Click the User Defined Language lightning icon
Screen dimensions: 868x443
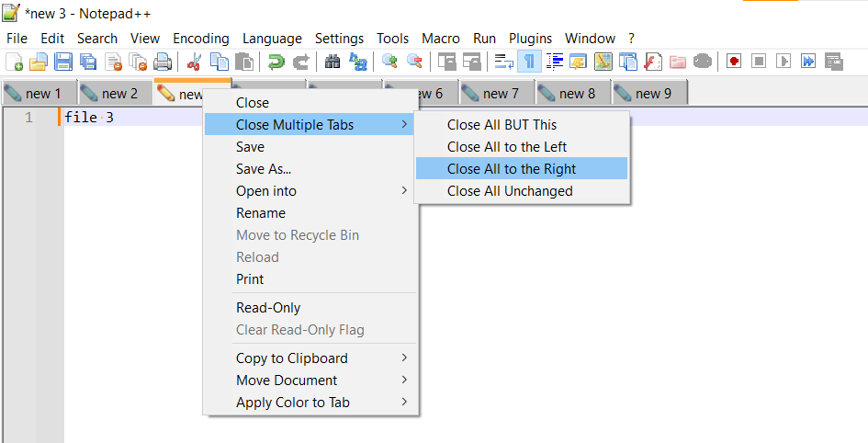tap(579, 62)
